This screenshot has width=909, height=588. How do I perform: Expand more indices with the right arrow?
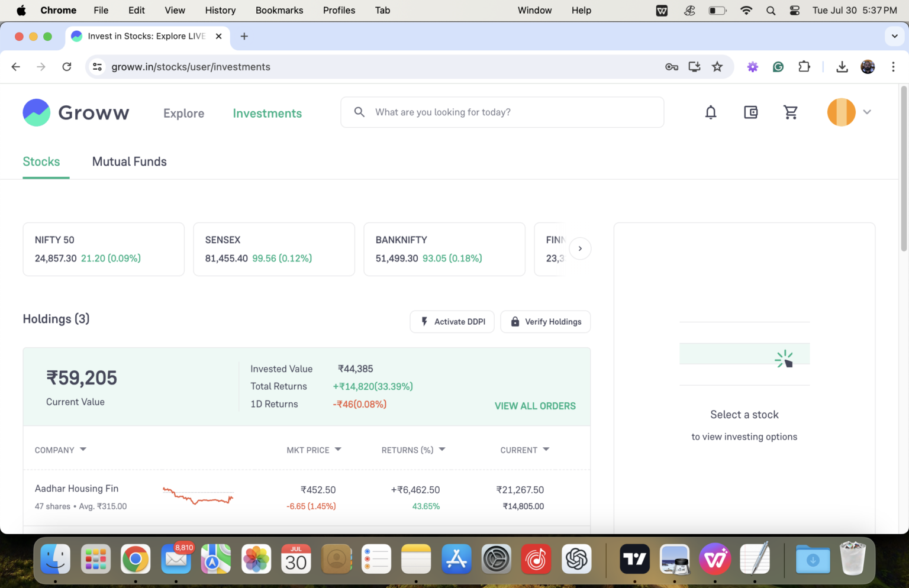click(580, 248)
